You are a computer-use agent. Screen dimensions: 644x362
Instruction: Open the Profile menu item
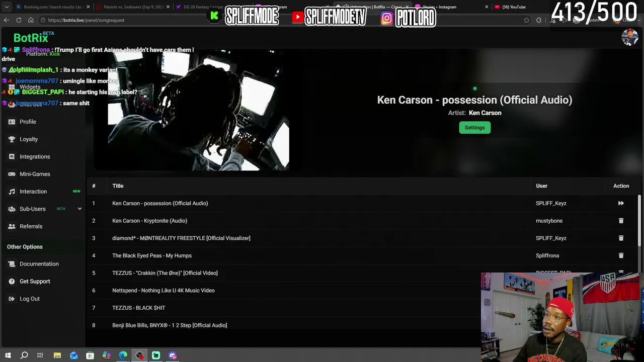28,122
